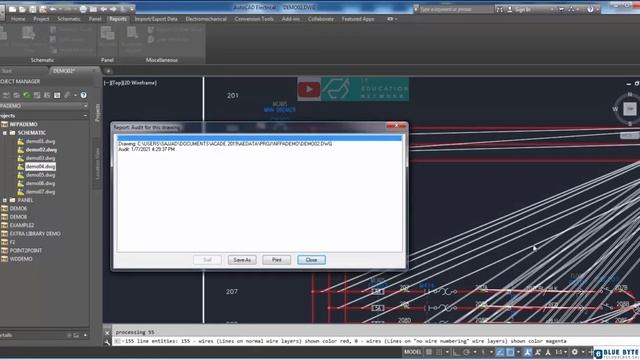Open the Details panel dropdown arrow
Viewport: 640px width, 360px height.
click(x=85, y=335)
